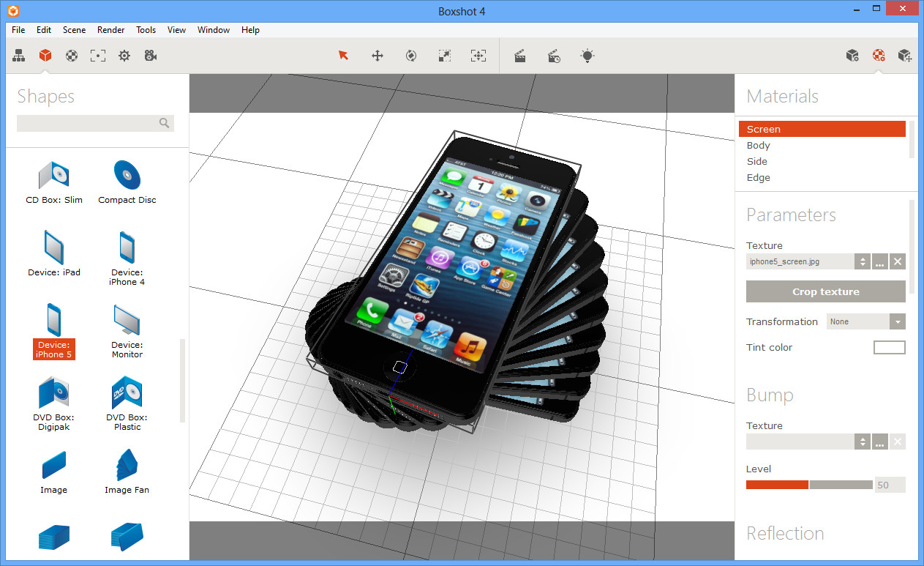
Task: Select the Screen material
Action: coord(822,129)
